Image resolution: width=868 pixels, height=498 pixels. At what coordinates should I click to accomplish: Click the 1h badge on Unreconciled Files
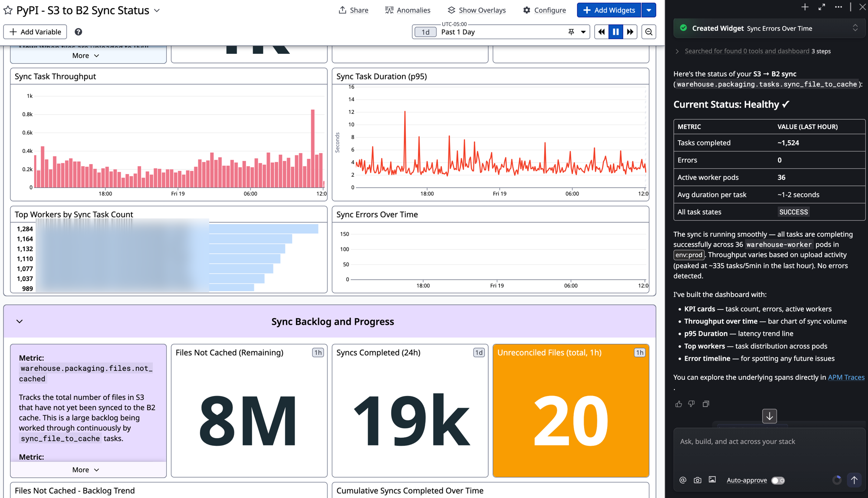(640, 353)
